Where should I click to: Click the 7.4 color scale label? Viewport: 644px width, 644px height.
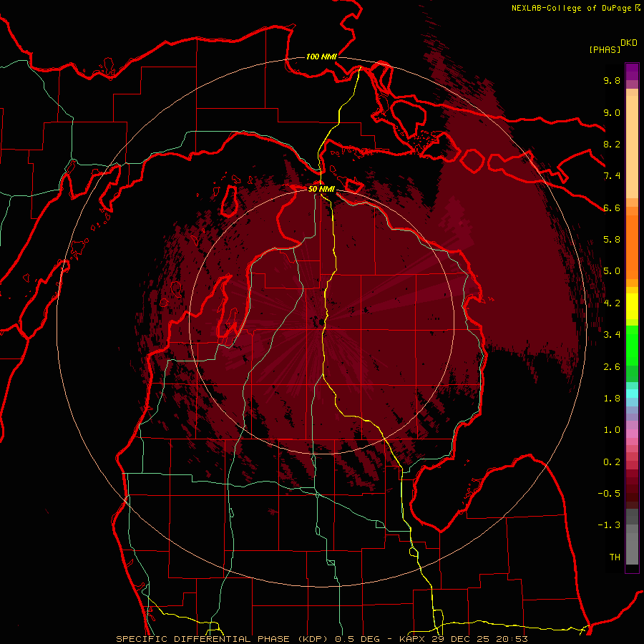coord(612,176)
